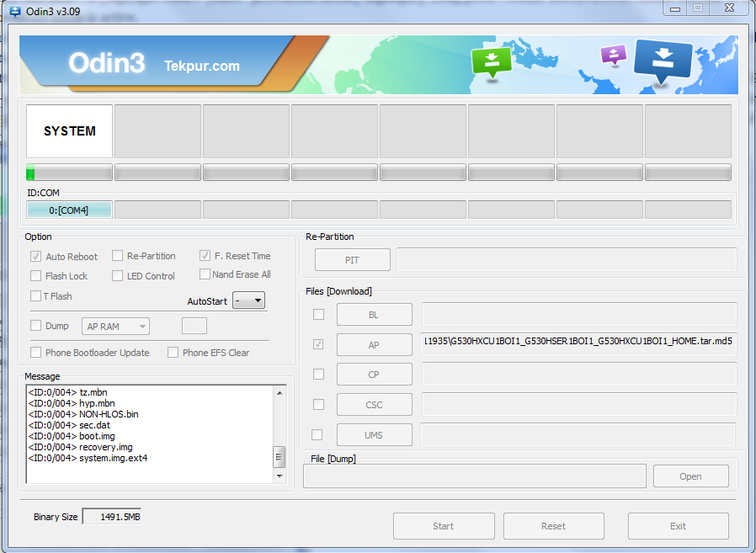
Task: Click the small box next to AP RAM
Action: click(194, 326)
